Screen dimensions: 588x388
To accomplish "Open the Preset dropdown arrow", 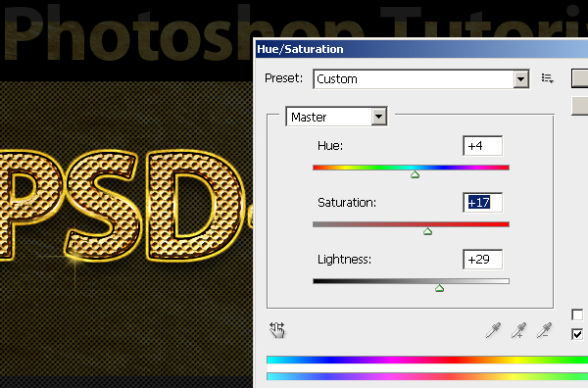I will (520, 79).
